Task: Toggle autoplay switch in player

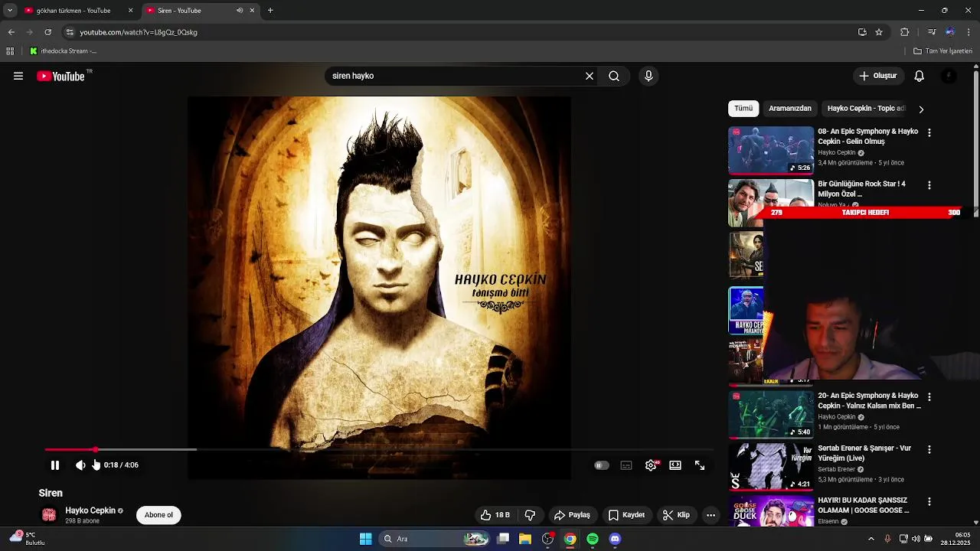Action: 602,465
